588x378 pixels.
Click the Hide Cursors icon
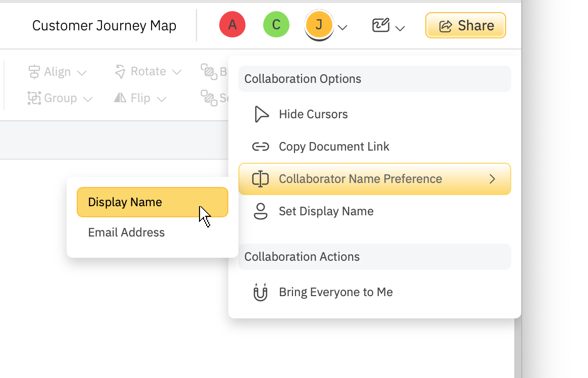(x=261, y=114)
